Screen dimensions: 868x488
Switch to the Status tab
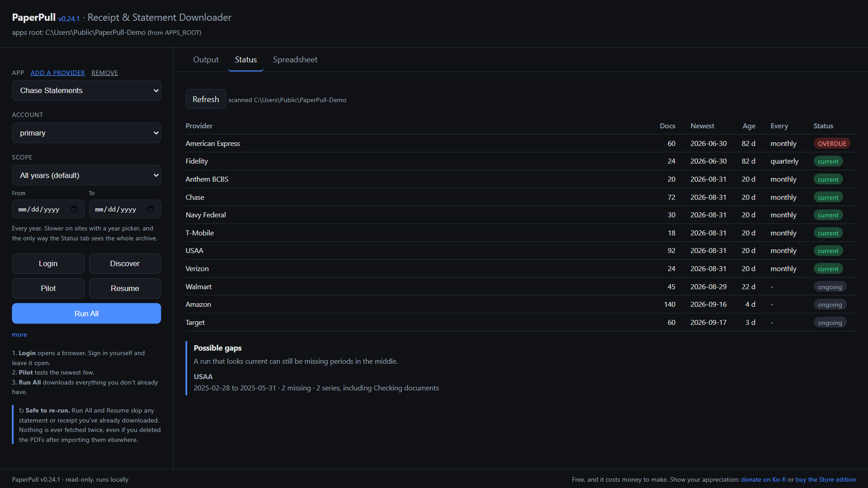coord(246,60)
